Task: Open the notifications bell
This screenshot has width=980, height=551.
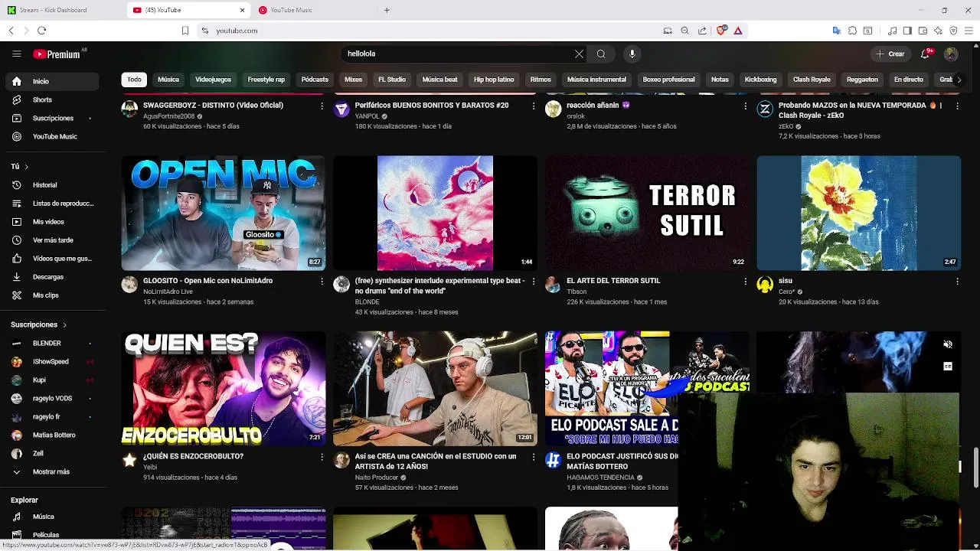Action: point(925,54)
